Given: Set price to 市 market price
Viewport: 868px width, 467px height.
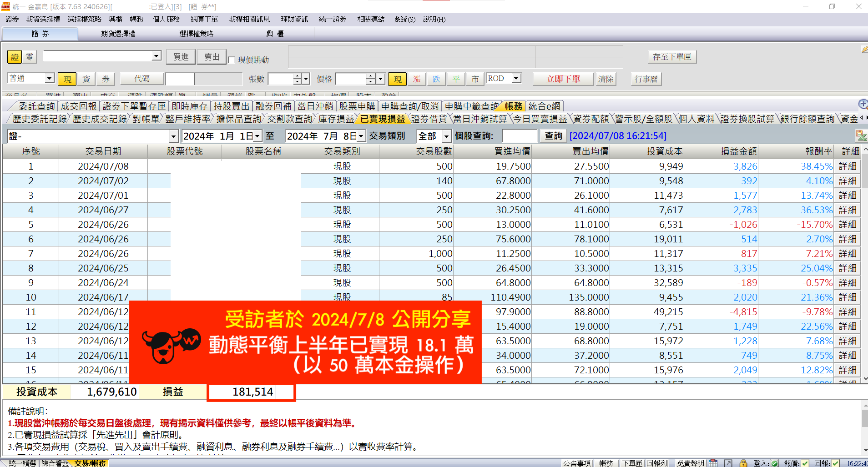Looking at the screenshot, I should 475,79.
